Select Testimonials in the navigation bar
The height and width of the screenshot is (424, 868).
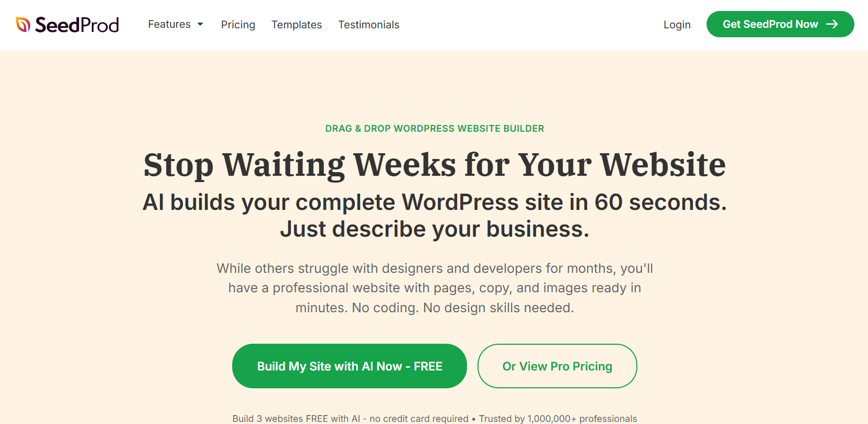click(x=368, y=25)
